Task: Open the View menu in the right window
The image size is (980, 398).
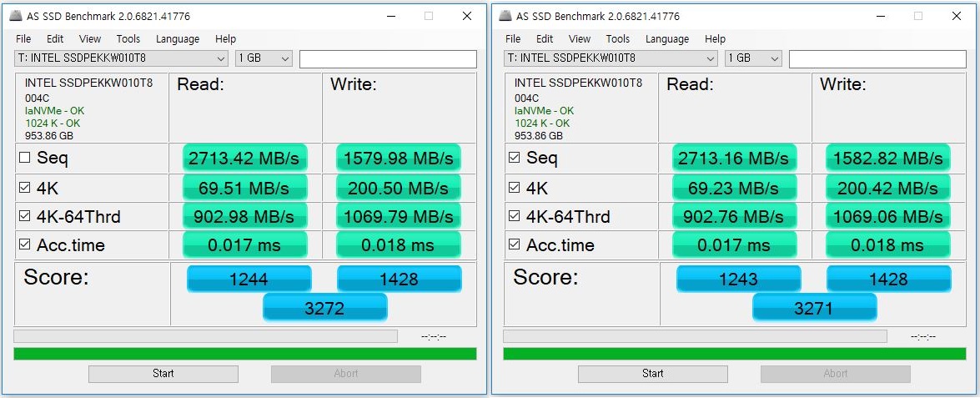Action: [580, 38]
